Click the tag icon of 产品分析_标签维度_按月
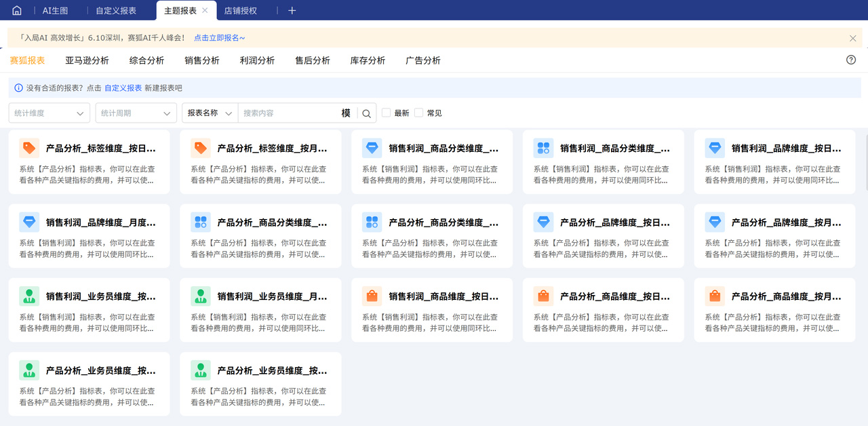This screenshot has height=426, width=868. coord(201,148)
